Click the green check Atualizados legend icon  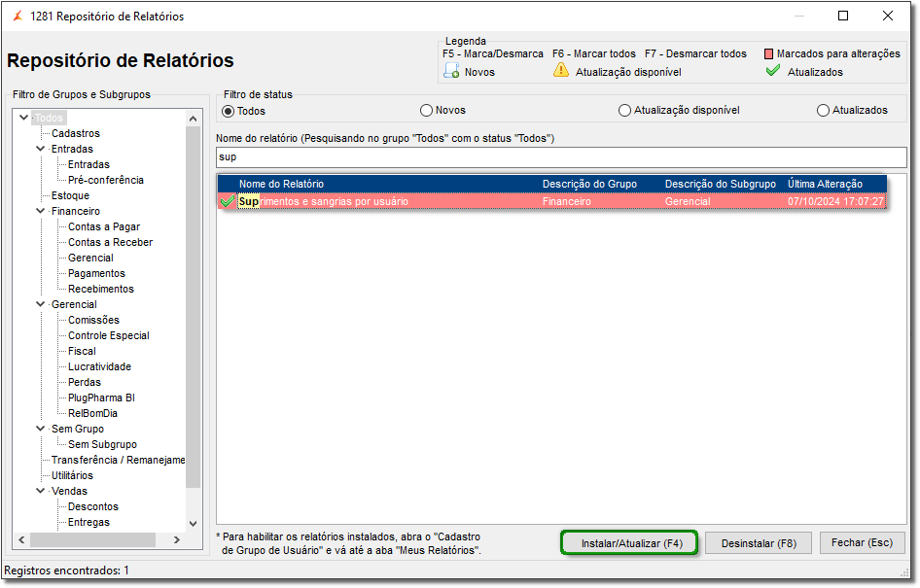[x=773, y=70]
